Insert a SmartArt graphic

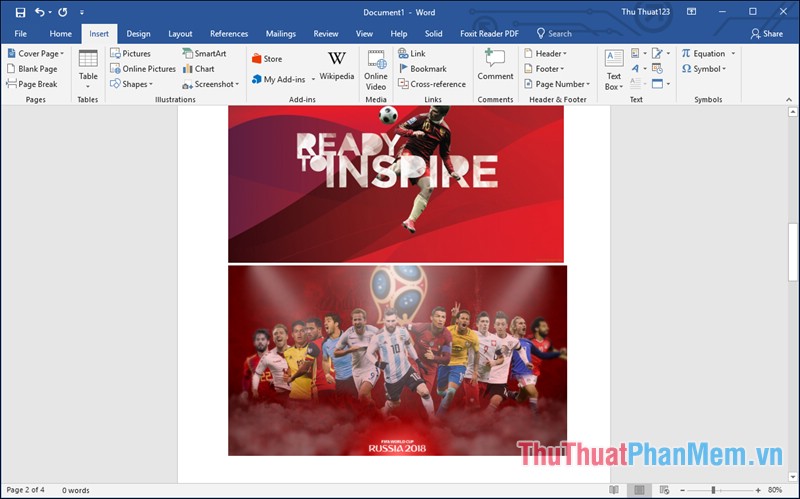204,54
